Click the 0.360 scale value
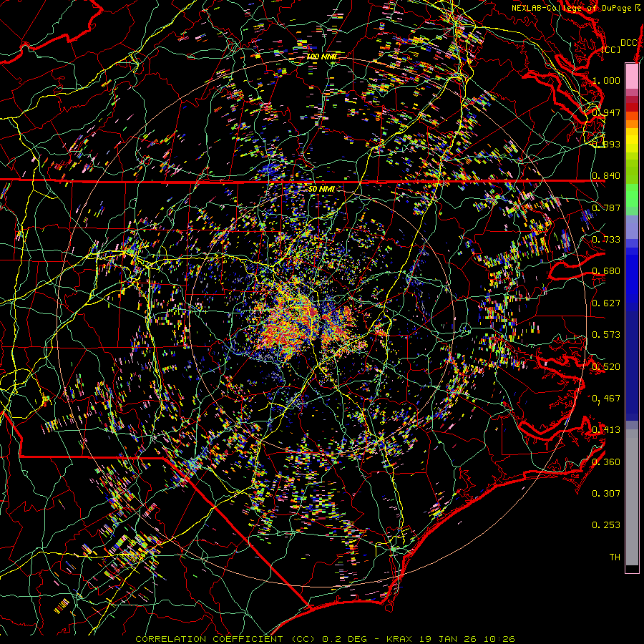644x644 pixels. pyautogui.click(x=606, y=462)
